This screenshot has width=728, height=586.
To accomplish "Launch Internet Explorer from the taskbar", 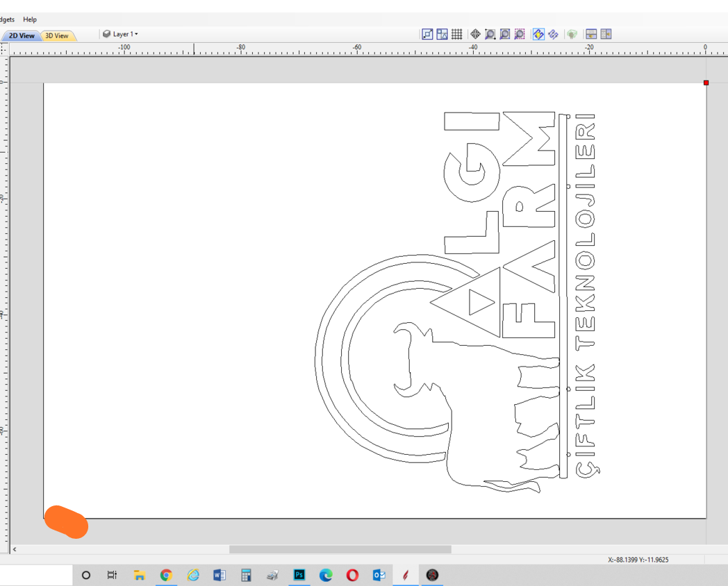I will 193,576.
